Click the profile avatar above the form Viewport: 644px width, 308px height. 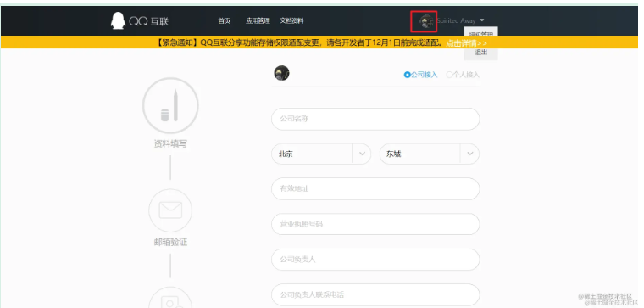coord(281,73)
